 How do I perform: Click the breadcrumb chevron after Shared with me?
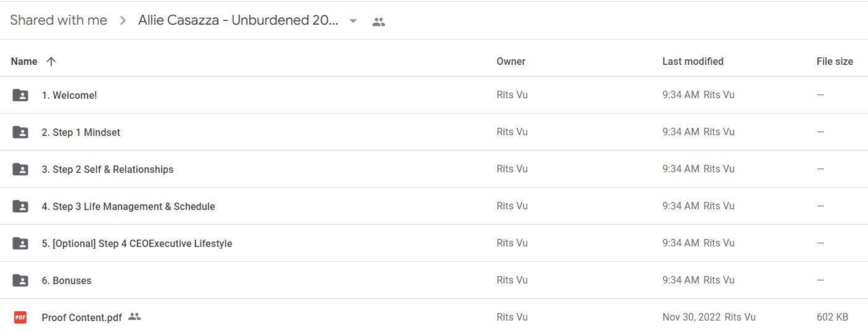(x=123, y=21)
